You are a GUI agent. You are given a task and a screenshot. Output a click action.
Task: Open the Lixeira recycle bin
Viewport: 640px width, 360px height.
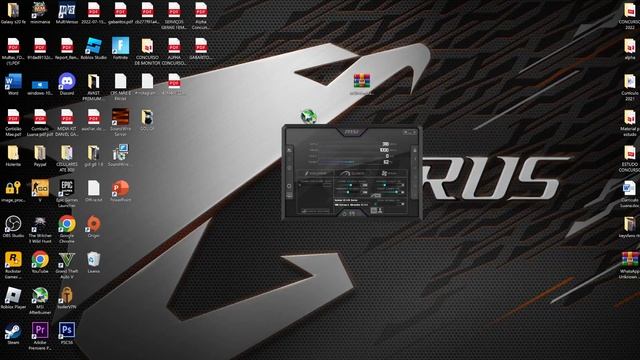[93, 262]
